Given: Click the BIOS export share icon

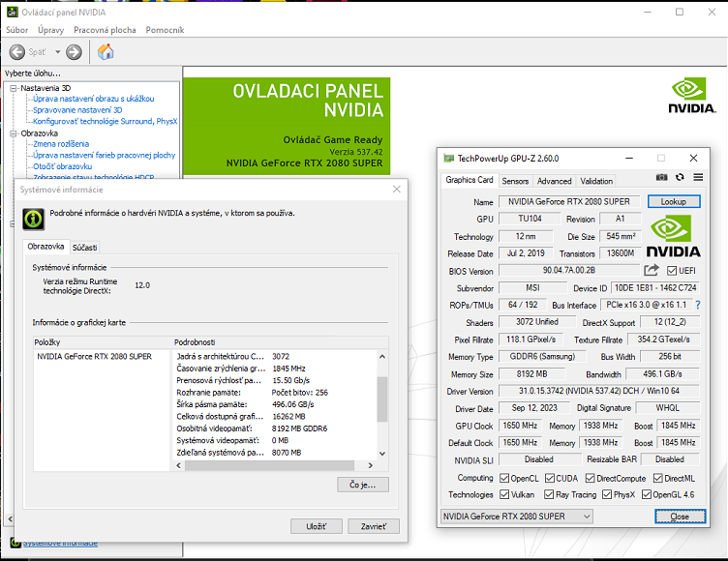Looking at the screenshot, I should pos(652,271).
